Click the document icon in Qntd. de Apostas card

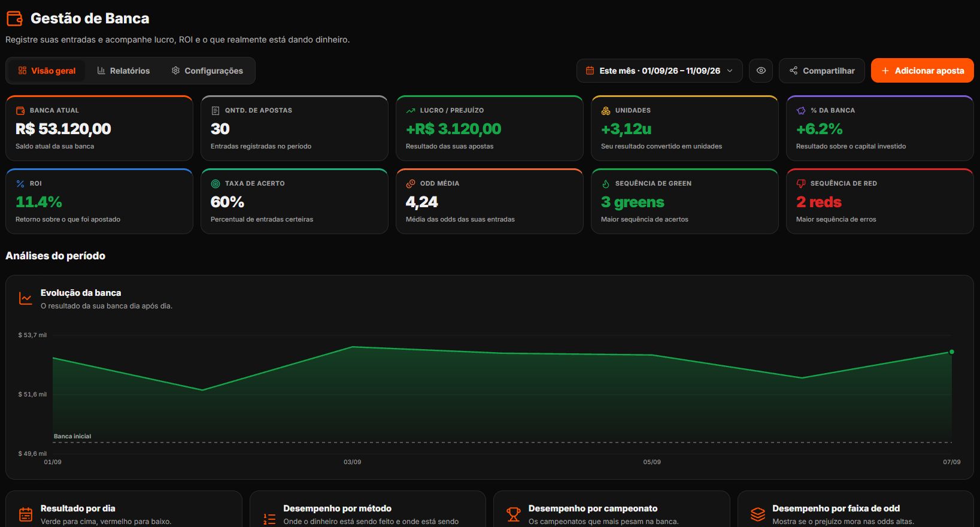click(x=216, y=111)
